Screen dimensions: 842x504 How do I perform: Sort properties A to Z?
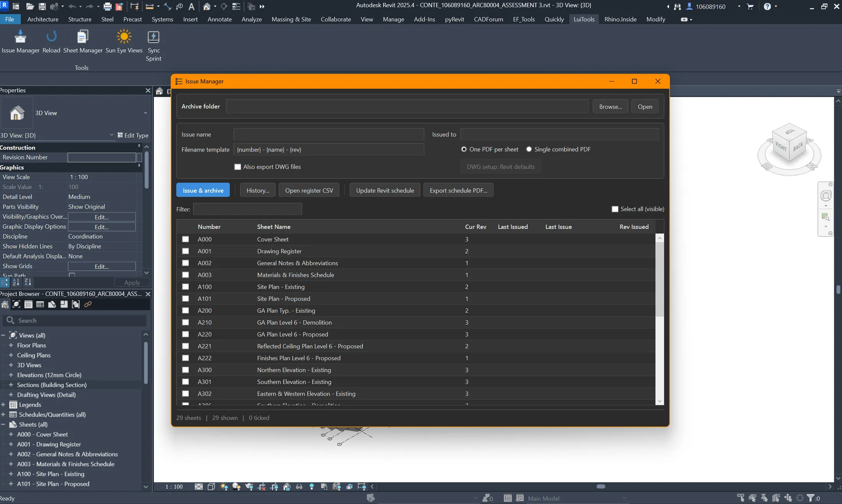point(16,282)
